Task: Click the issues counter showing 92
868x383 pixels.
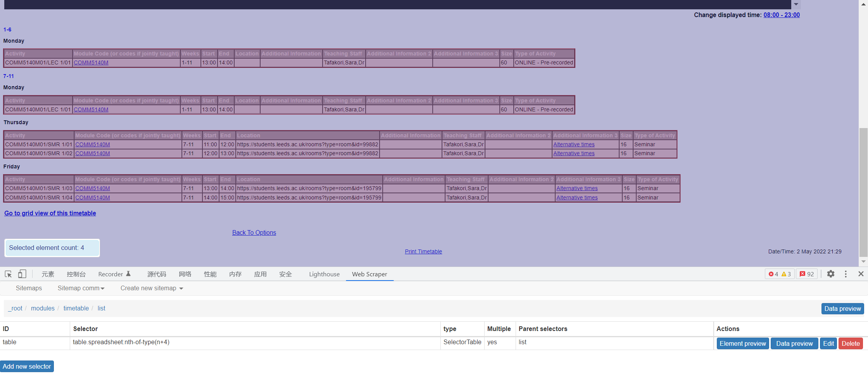Action: point(807,274)
